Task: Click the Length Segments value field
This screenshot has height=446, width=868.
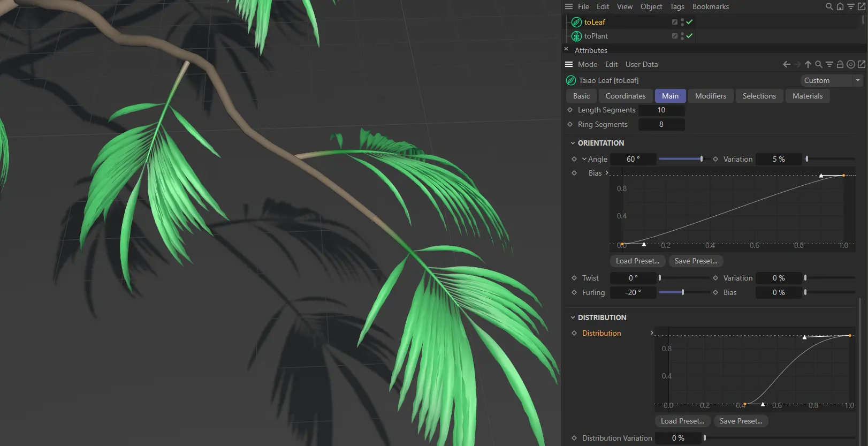Action: 661,110
